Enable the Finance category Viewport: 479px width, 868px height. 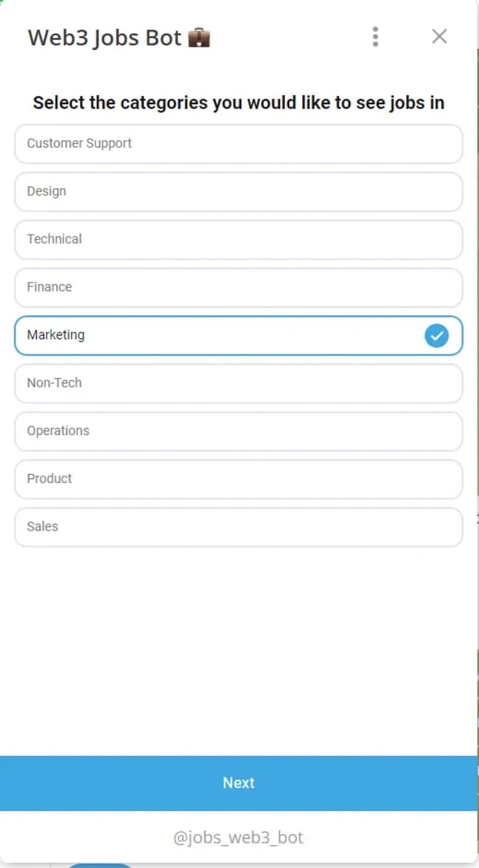pos(238,288)
